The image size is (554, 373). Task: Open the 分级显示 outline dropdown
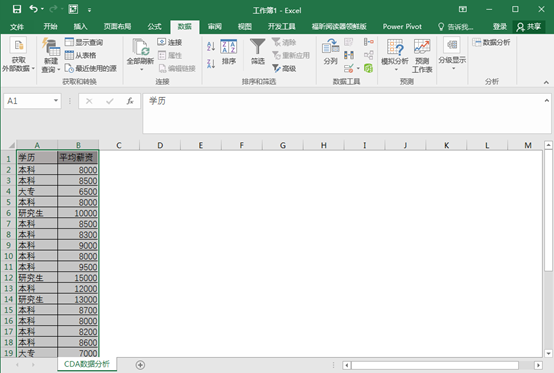point(452,54)
